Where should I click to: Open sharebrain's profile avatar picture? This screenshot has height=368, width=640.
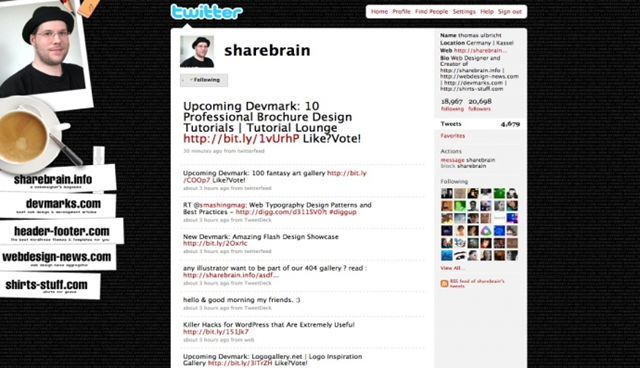pyautogui.click(x=197, y=51)
